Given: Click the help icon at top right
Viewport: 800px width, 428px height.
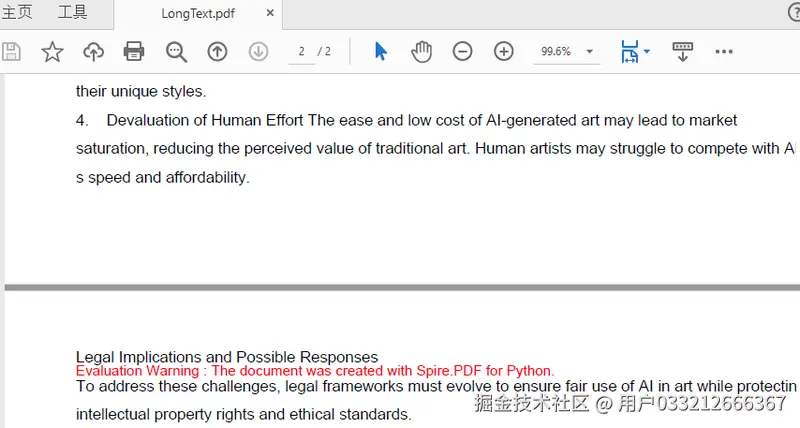Looking at the screenshot, I should pyautogui.click(x=795, y=12).
